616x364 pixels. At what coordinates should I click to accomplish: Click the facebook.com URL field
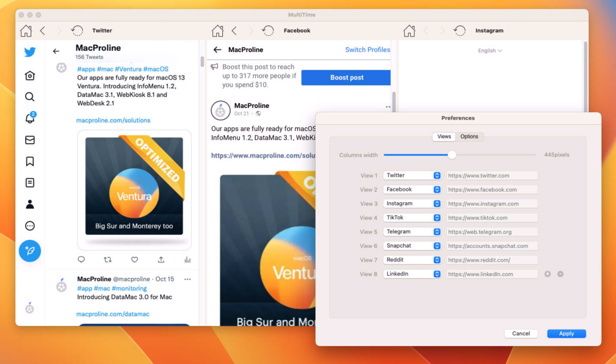[491, 189]
